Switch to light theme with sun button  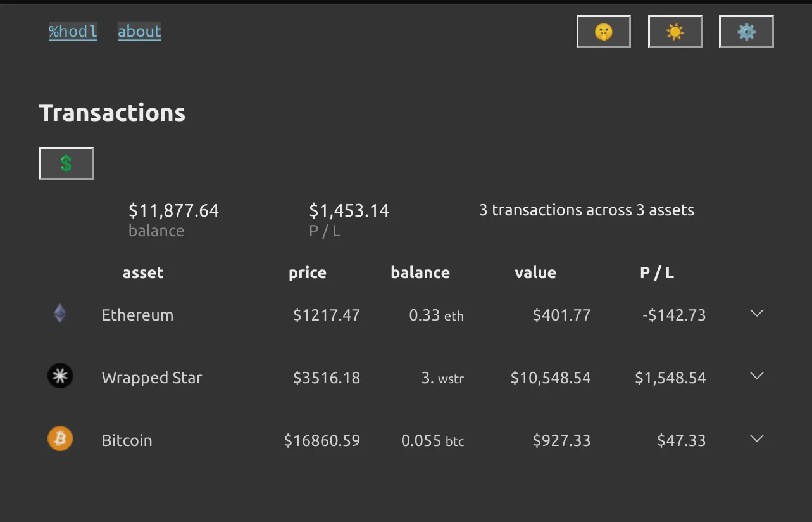(675, 32)
